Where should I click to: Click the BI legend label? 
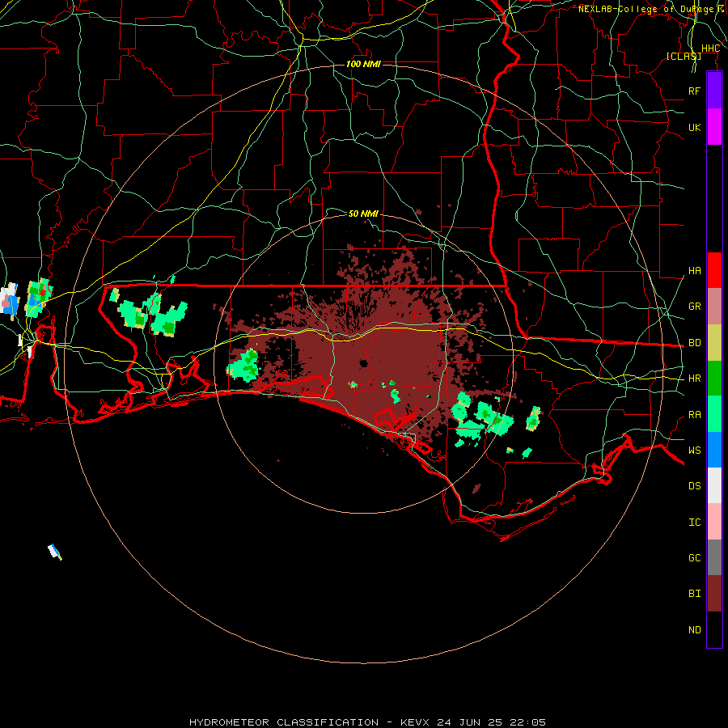click(x=694, y=594)
